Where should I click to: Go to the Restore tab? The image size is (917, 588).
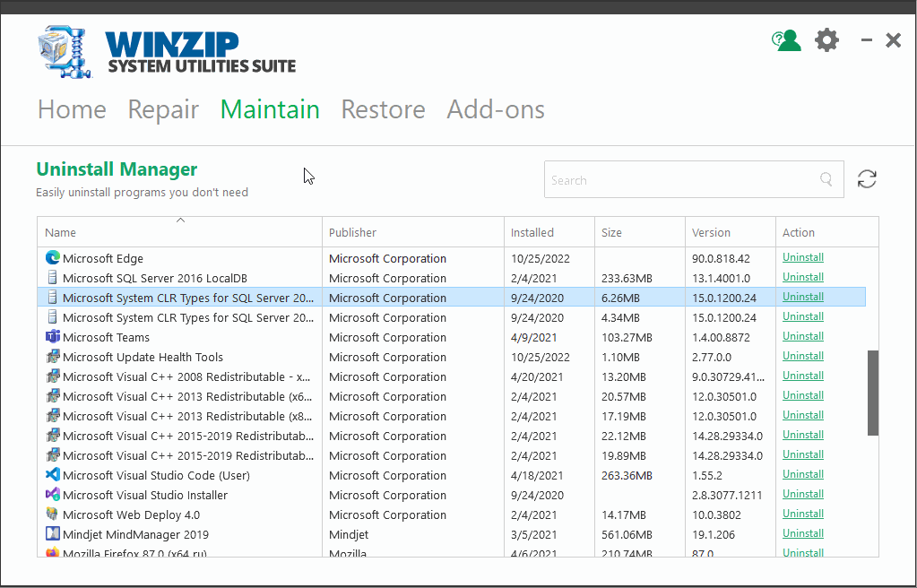(383, 109)
